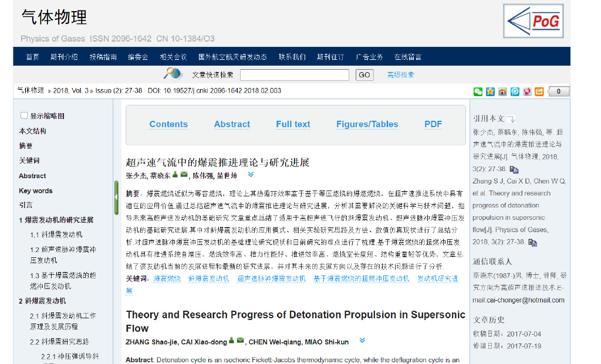Click the author email envelope icon

(x=183, y=174)
